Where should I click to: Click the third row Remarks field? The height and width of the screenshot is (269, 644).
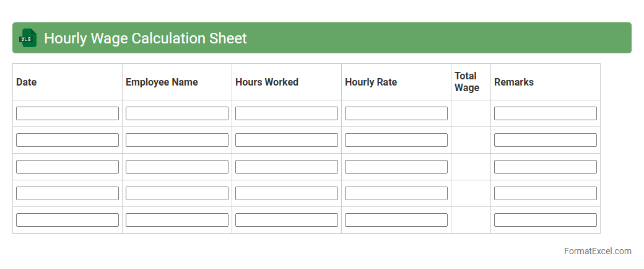click(x=546, y=167)
